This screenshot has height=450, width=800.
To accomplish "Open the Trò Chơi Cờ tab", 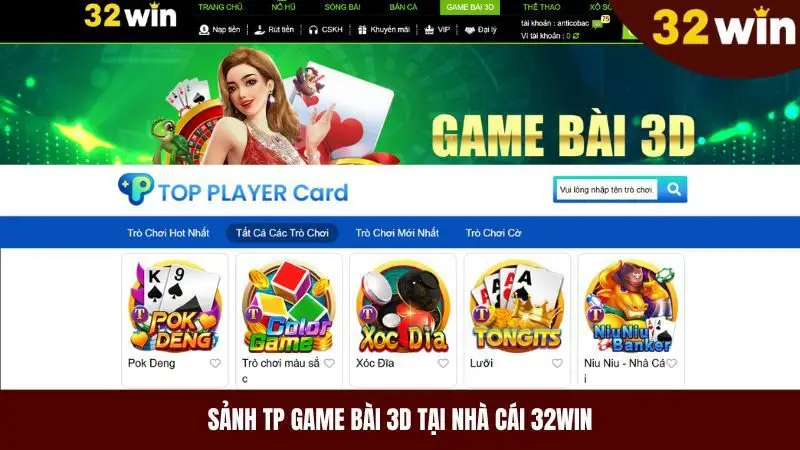I will pyautogui.click(x=493, y=233).
